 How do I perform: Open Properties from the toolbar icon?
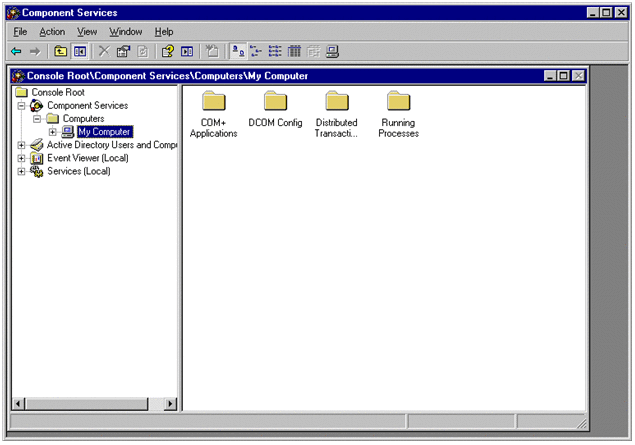123,51
